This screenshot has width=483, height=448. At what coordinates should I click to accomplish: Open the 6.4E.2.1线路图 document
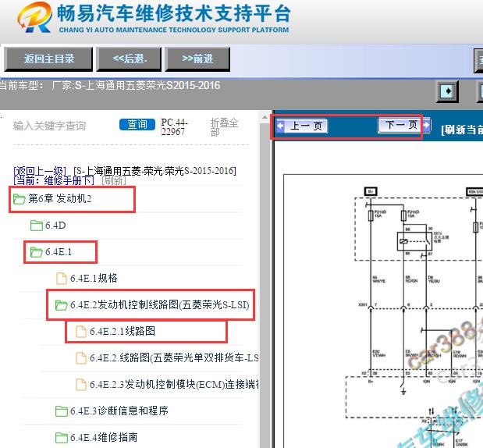123,331
